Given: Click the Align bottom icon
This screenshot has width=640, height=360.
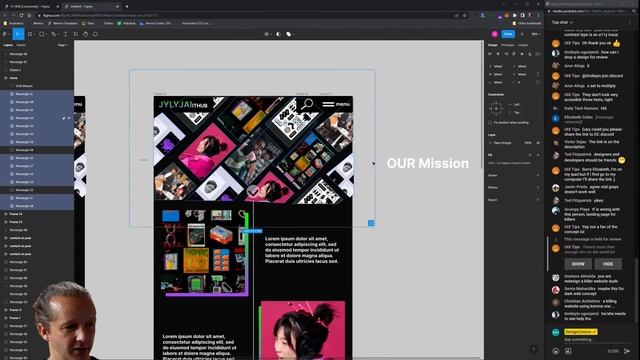Looking at the screenshot, I should click(530, 54).
